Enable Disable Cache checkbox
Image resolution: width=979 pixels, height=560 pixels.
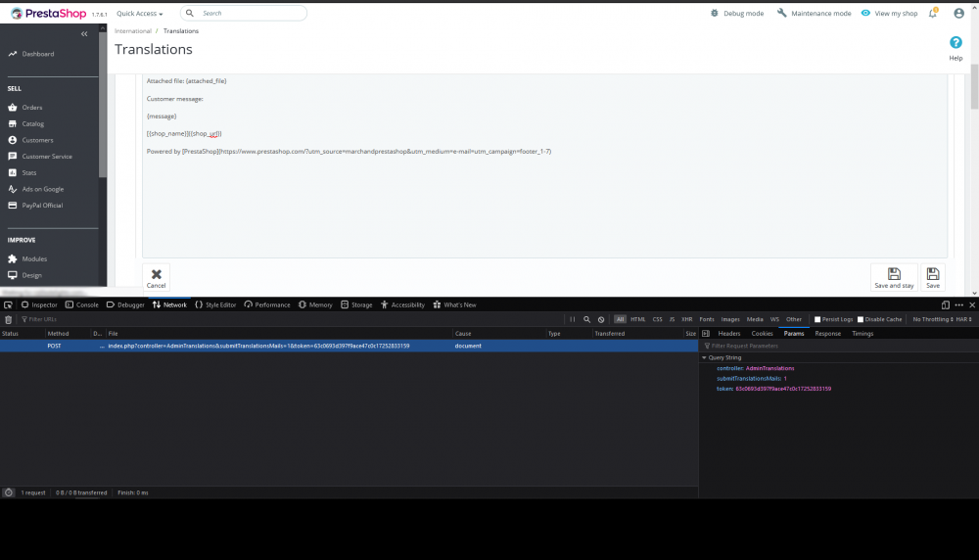point(861,319)
